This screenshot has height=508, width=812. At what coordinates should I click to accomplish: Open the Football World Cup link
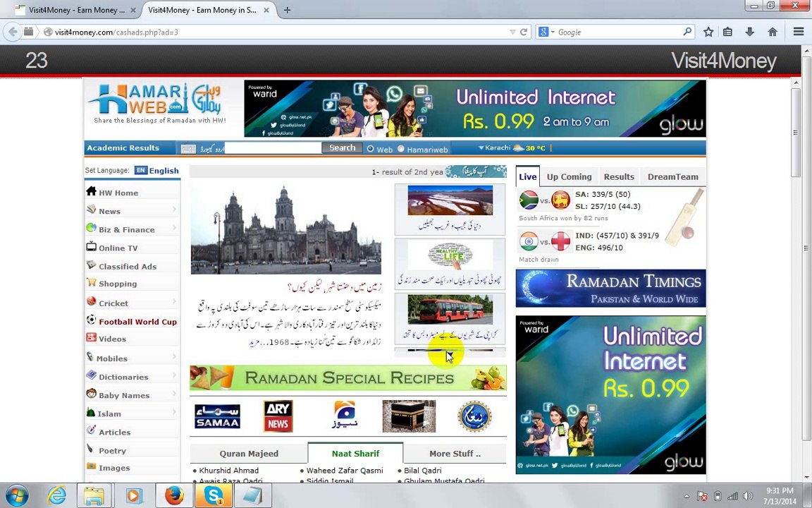coord(137,322)
